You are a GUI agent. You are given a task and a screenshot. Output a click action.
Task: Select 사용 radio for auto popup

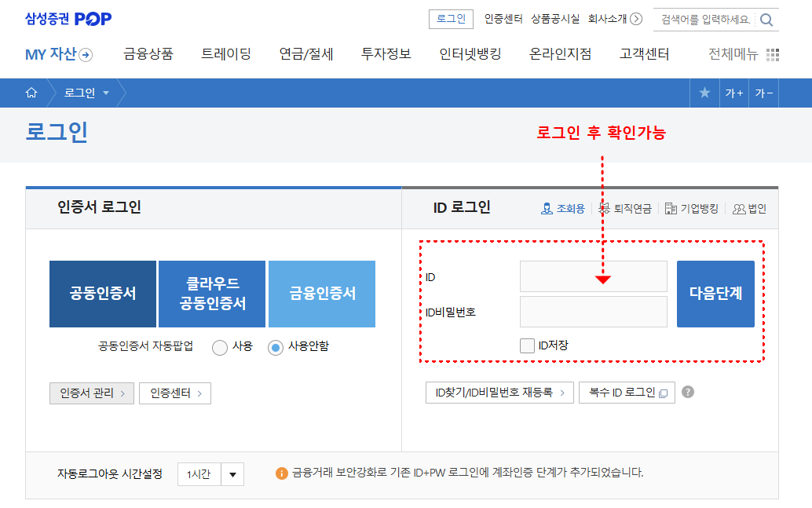coord(220,348)
